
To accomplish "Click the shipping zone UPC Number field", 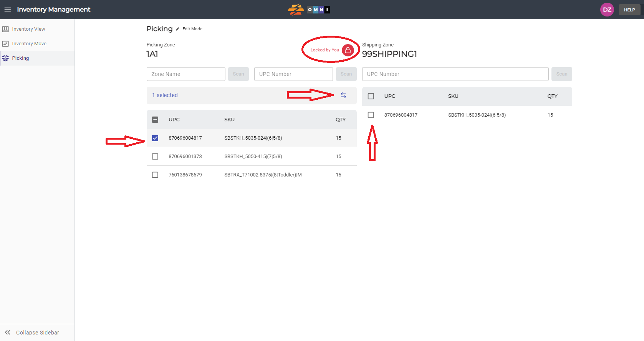I will (x=455, y=74).
